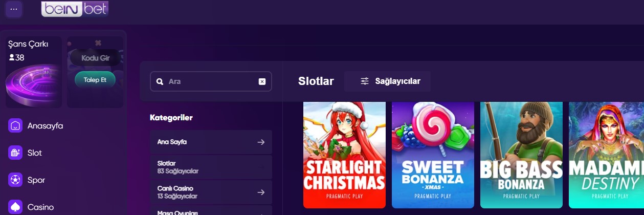This screenshot has height=215, width=644.
Task: Open the Big Bass Bonanza game
Action: 521,155
